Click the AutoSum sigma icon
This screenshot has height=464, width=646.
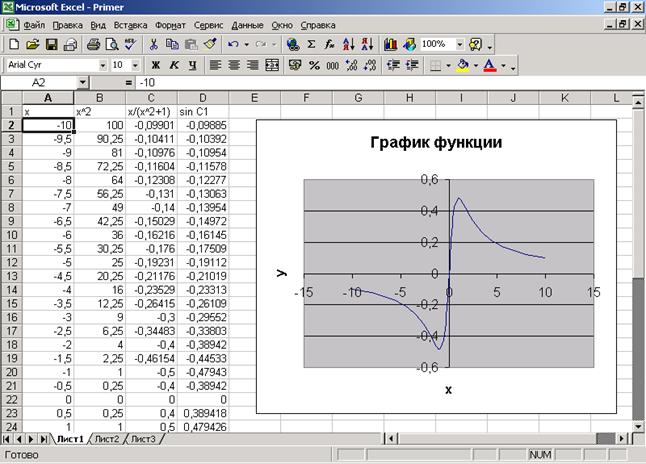(x=311, y=44)
